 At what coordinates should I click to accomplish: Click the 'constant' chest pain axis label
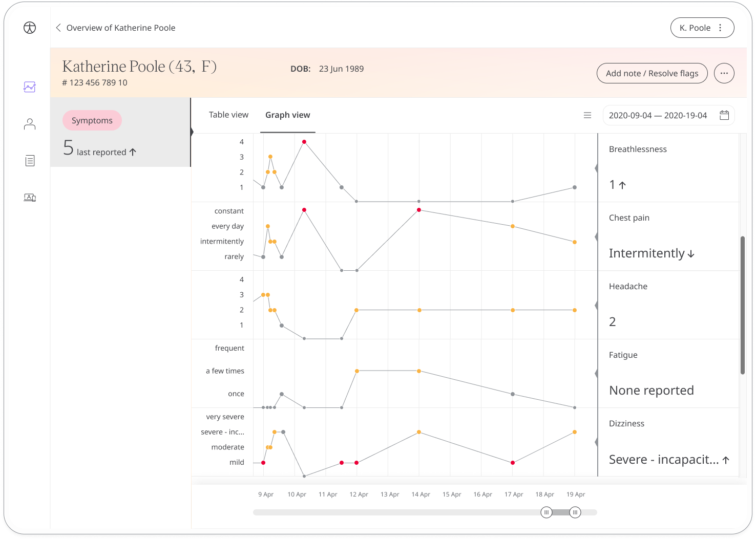point(229,211)
